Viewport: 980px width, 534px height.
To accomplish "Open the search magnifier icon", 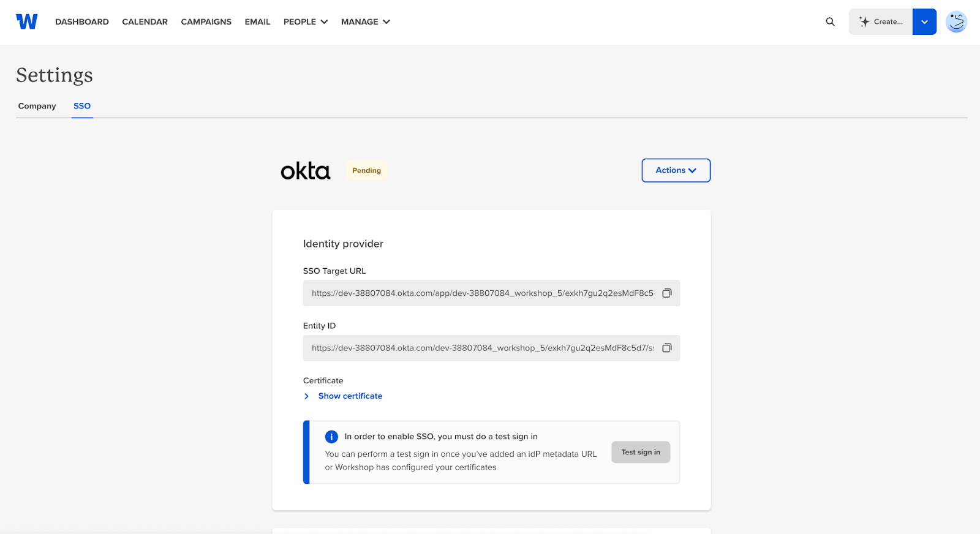I will [830, 21].
